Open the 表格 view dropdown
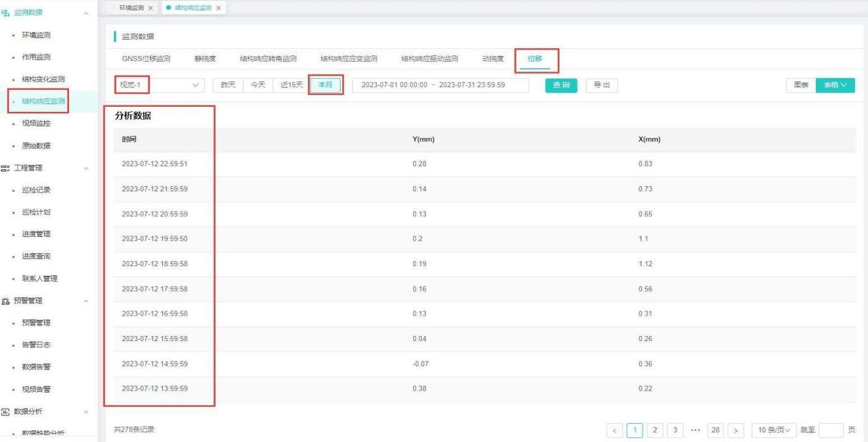Image resolution: width=868 pixels, height=442 pixels. [x=835, y=86]
